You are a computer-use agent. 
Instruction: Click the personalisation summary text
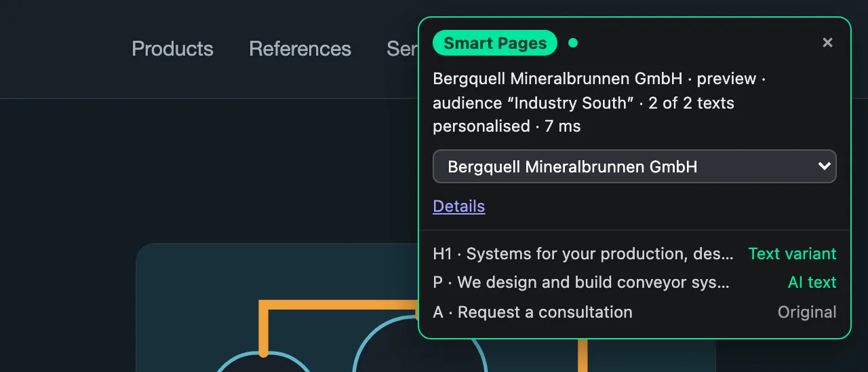click(599, 103)
